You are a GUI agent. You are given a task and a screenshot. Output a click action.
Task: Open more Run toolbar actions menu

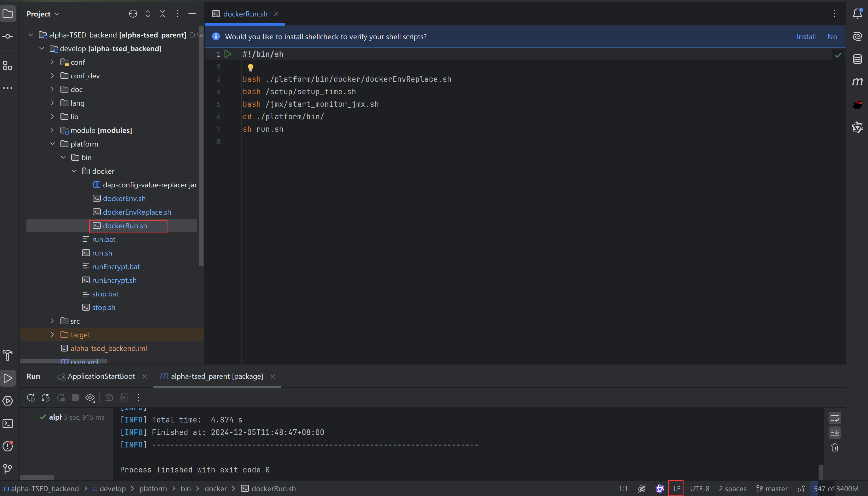138,397
